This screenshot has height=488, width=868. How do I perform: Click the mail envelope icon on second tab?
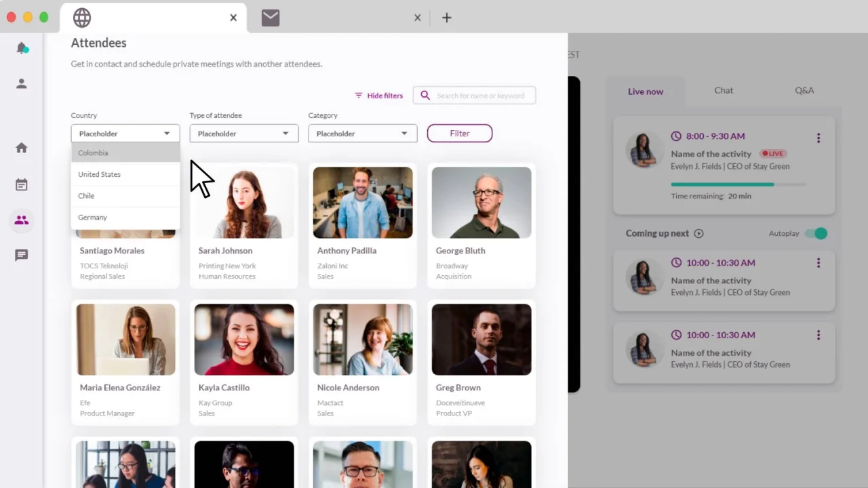point(271,18)
